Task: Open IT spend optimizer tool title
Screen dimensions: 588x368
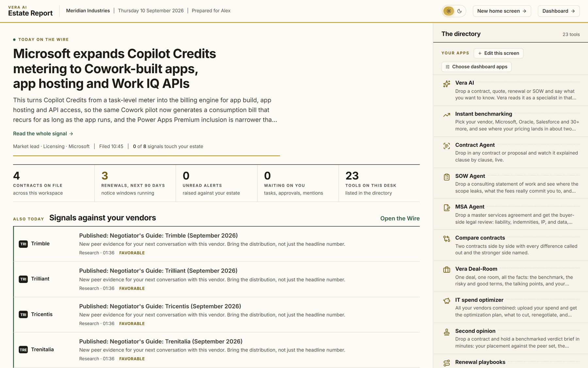Action: click(479, 300)
